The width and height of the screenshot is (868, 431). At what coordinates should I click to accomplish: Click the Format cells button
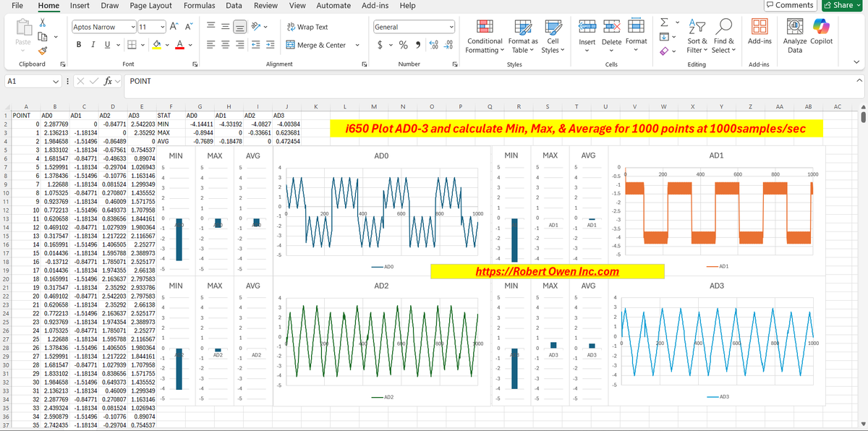pos(637,34)
